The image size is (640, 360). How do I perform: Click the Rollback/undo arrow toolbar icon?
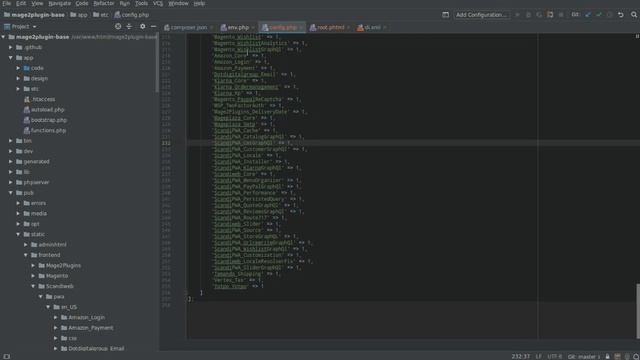click(x=620, y=15)
